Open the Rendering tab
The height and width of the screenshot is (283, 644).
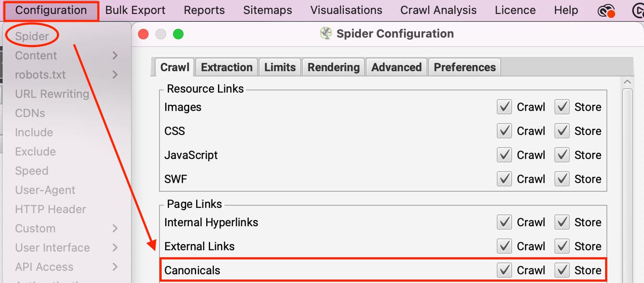(333, 67)
